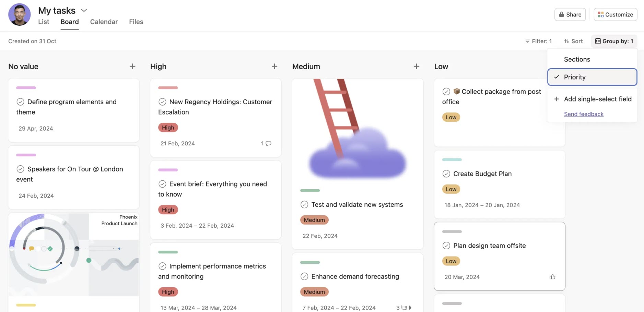Open the Group by dropdown
Image resolution: width=644 pixels, height=312 pixels.
[x=614, y=41]
